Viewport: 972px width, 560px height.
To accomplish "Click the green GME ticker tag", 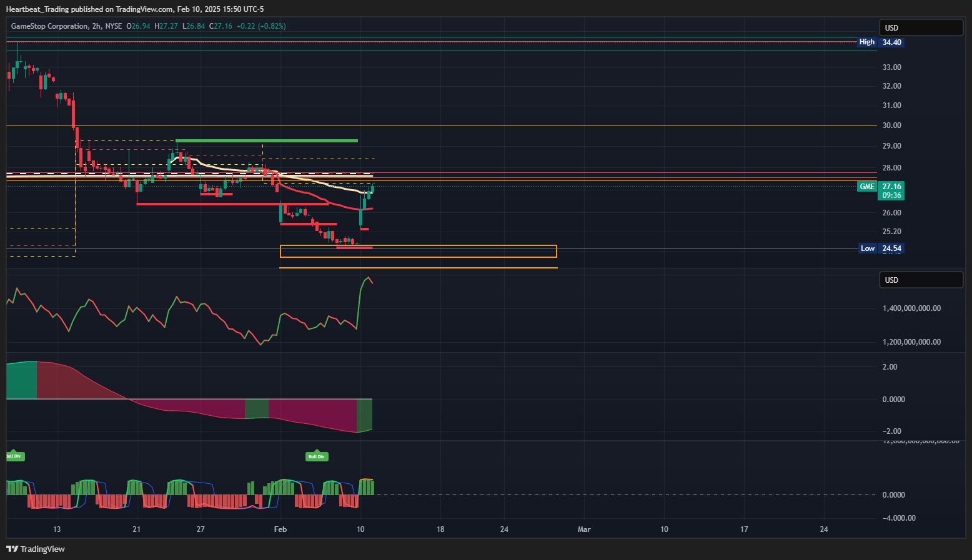I will (867, 187).
